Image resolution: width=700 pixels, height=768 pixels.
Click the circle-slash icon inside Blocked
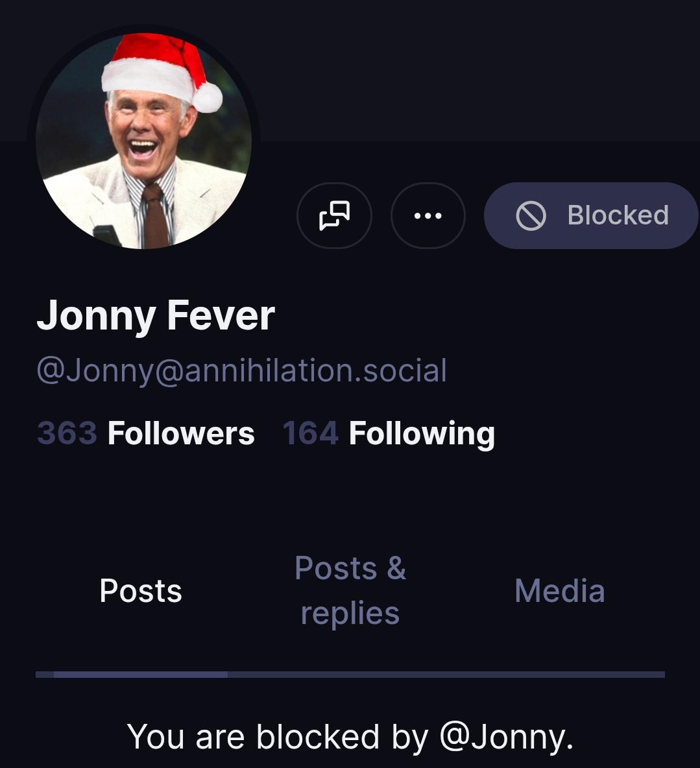coord(531,215)
